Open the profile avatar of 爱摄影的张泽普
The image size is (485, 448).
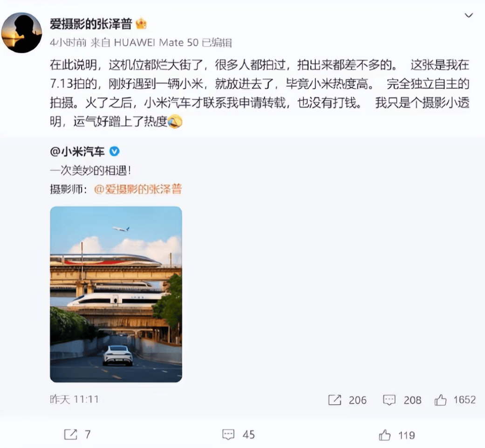(x=21, y=33)
